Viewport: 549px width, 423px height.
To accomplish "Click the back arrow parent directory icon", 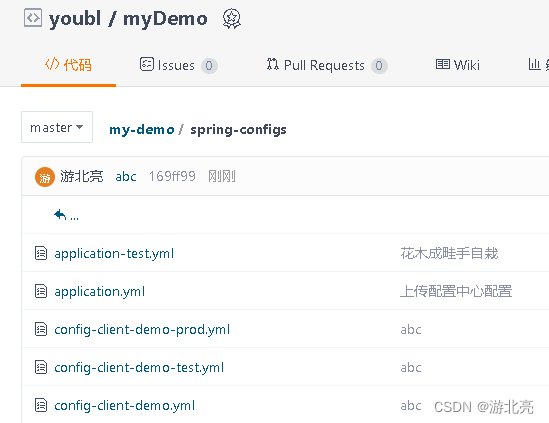I will coord(60,214).
